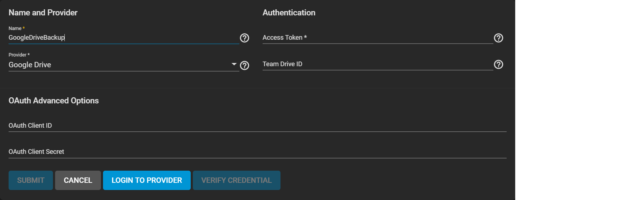Screen dimensions: 644x200
Task: Click the OAuth Advanced Options heading
Action: coord(54,101)
